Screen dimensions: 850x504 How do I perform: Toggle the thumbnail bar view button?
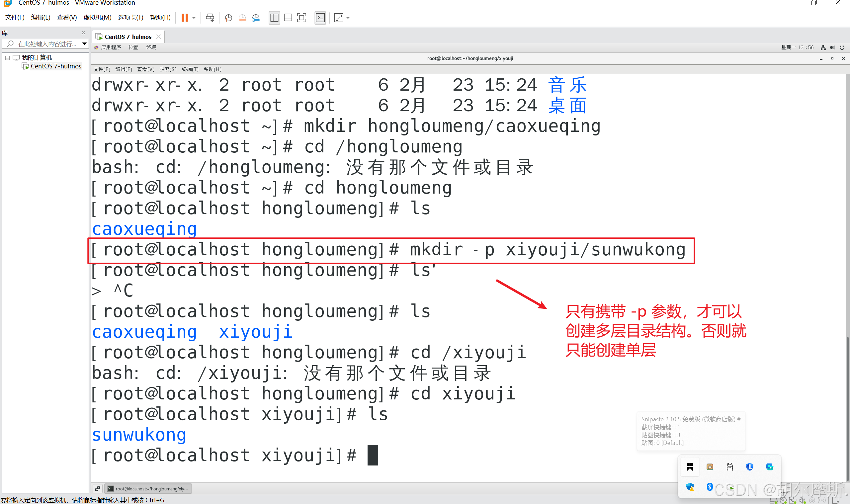tap(288, 18)
